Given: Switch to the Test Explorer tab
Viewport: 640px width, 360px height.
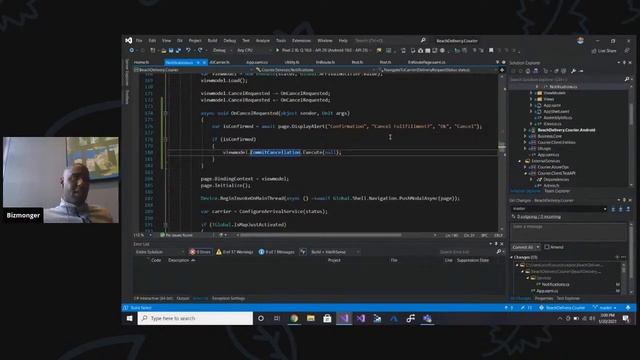Looking at the screenshot, I should [x=568, y=298].
